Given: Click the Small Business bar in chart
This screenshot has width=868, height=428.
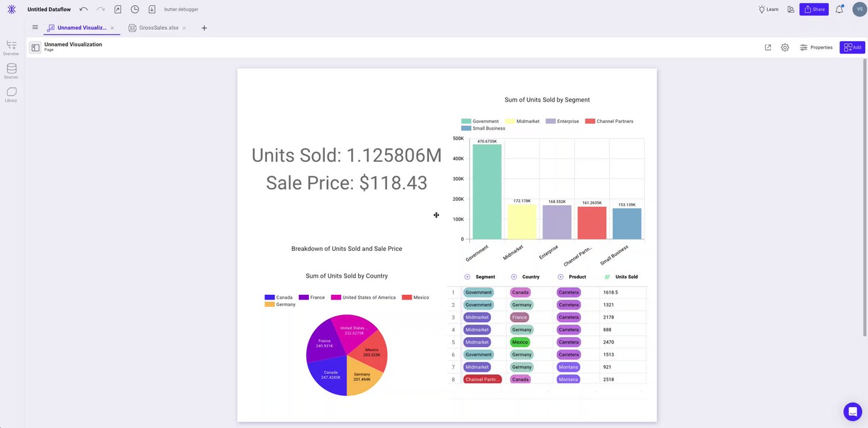Looking at the screenshot, I should click(x=627, y=224).
